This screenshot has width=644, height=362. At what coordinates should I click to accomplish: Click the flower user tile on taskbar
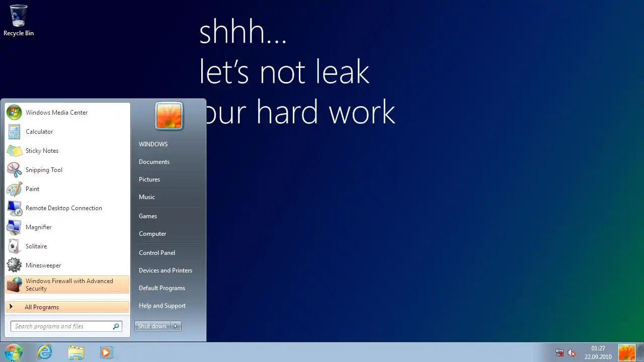627,352
